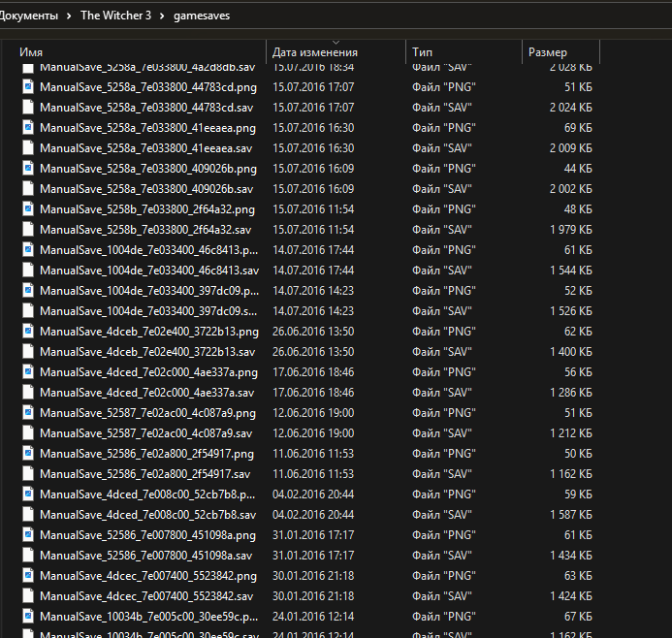Viewport: 672px width, 638px height.
Task: Click PNG icon of ManualSave_4dcec_7e007400_5523842.png
Action: [x=28, y=575]
